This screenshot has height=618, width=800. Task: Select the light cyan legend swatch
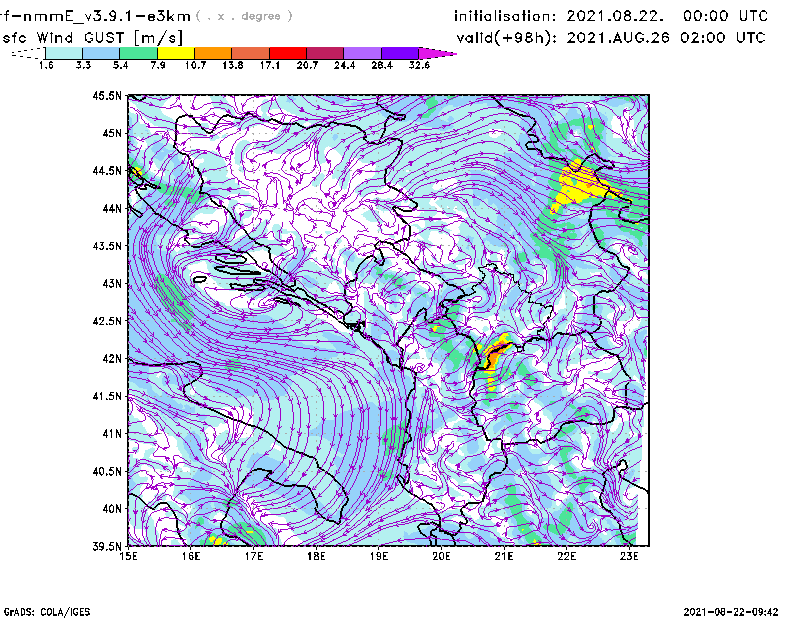click(x=63, y=53)
